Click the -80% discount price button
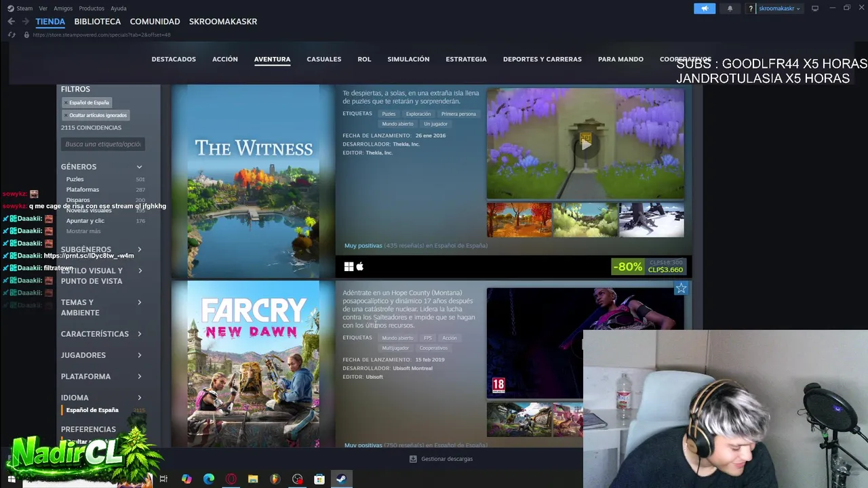 coord(650,266)
